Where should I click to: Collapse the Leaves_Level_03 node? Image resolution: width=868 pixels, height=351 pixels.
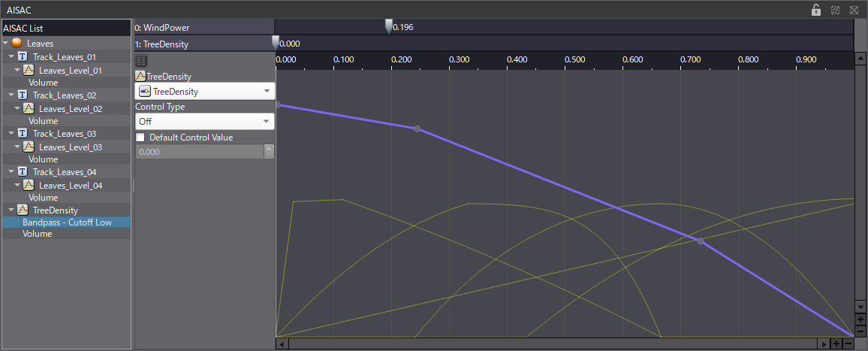click(x=17, y=147)
